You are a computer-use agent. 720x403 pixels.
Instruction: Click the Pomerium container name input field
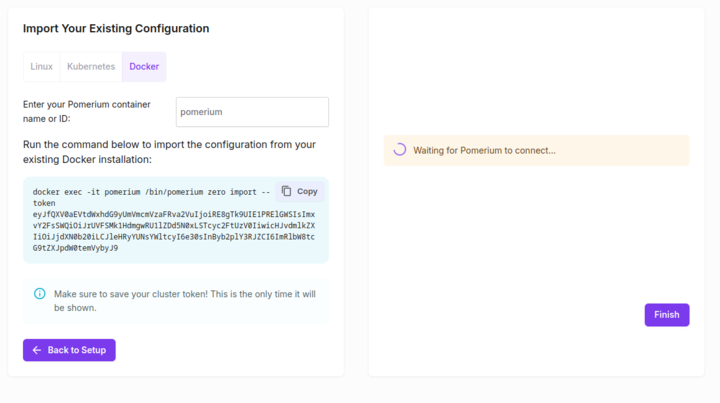(252, 112)
